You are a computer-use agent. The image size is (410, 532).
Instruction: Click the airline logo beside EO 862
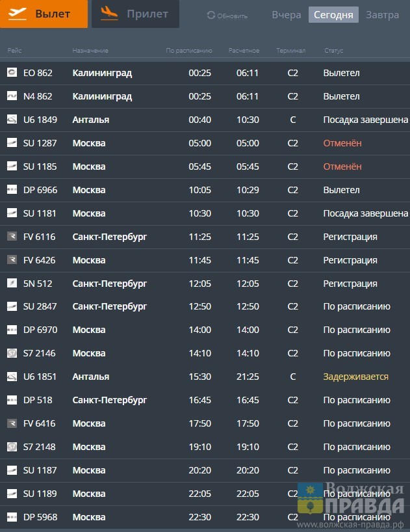click(12, 73)
